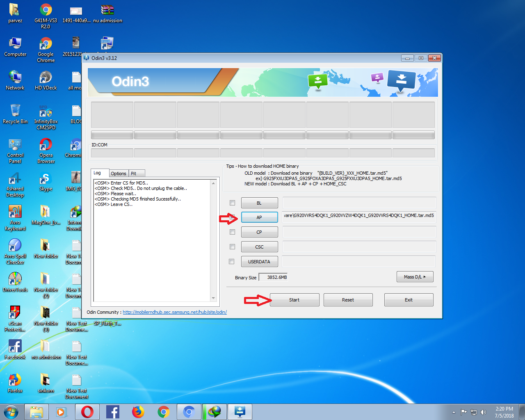The image size is (525, 420).
Task: Open Avro Spell Checker shortcut
Action: point(15,251)
